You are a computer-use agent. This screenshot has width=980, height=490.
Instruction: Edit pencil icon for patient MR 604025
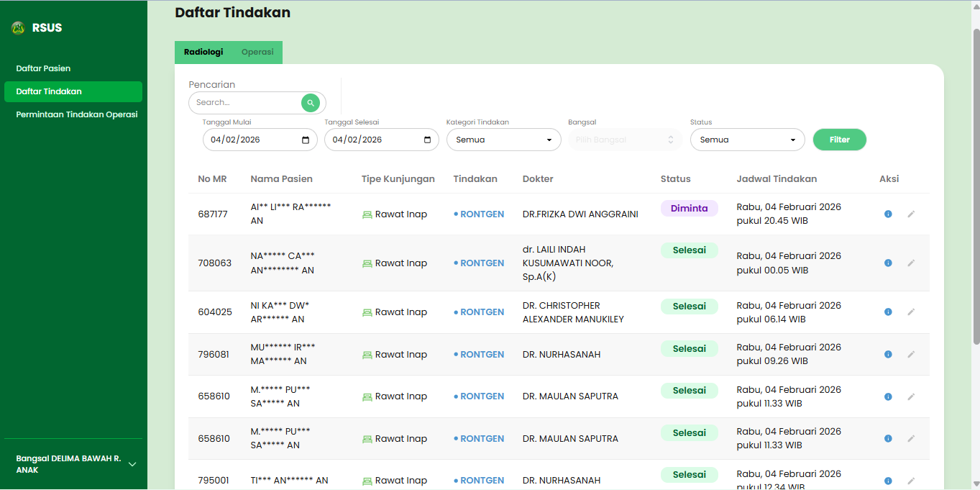pos(911,312)
